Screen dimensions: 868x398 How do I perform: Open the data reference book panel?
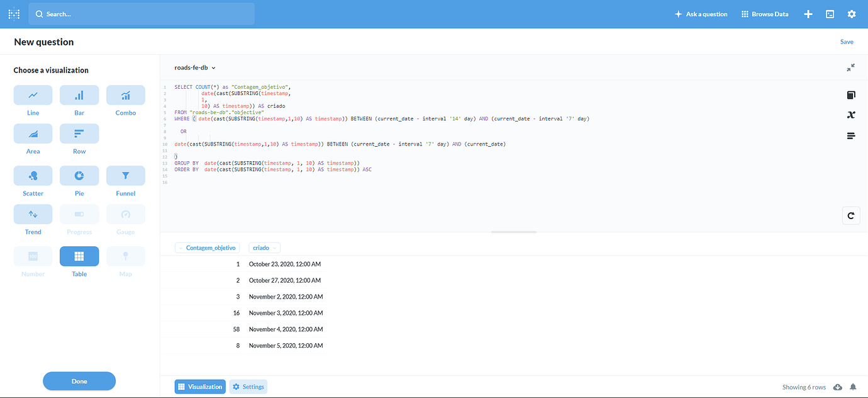(851, 94)
